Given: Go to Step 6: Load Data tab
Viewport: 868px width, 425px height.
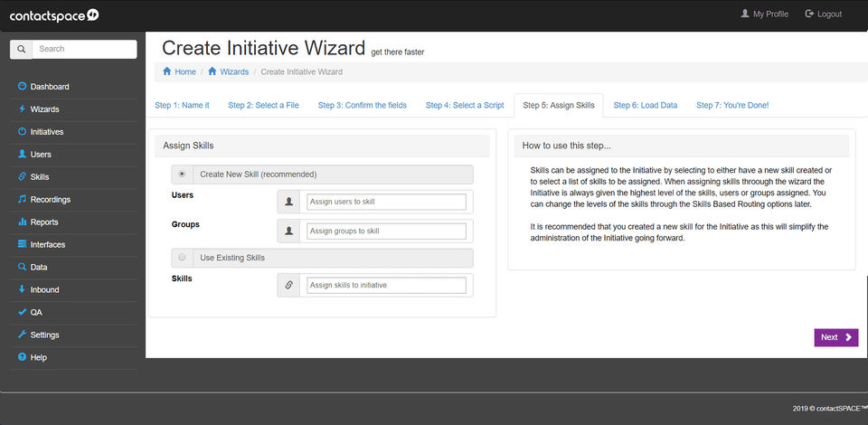Looking at the screenshot, I should pos(645,106).
